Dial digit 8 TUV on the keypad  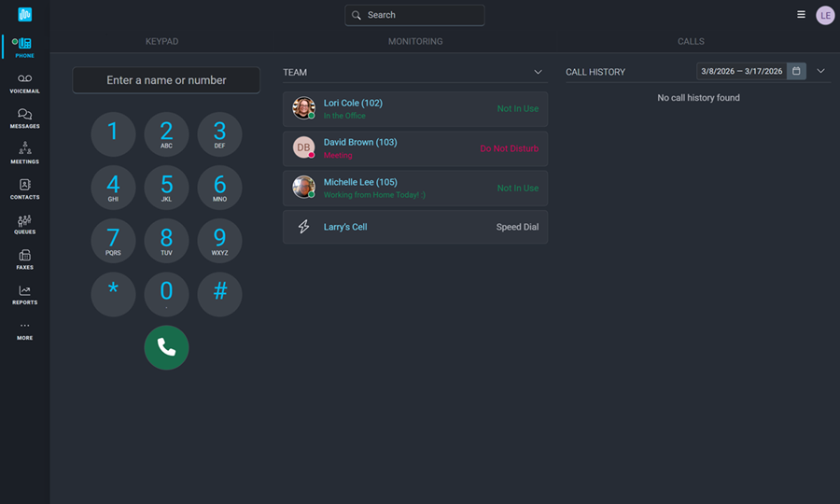point(166,241)
